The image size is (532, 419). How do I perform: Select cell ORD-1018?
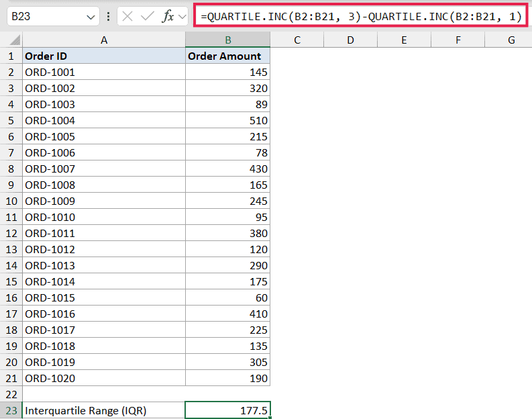click(104, 346)
